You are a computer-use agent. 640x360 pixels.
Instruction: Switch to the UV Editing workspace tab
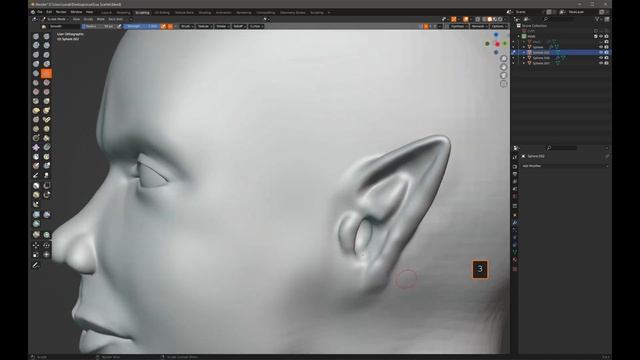(162, 13)
